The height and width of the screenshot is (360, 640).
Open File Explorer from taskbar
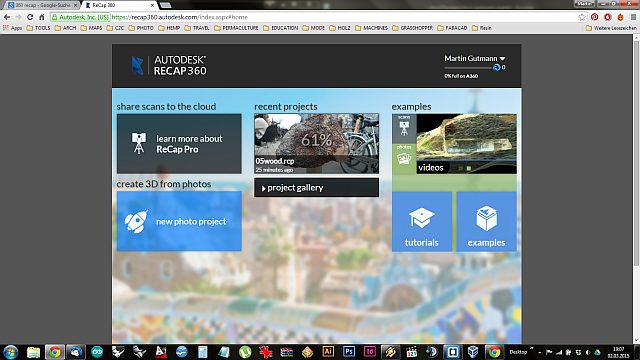(33, 352)
